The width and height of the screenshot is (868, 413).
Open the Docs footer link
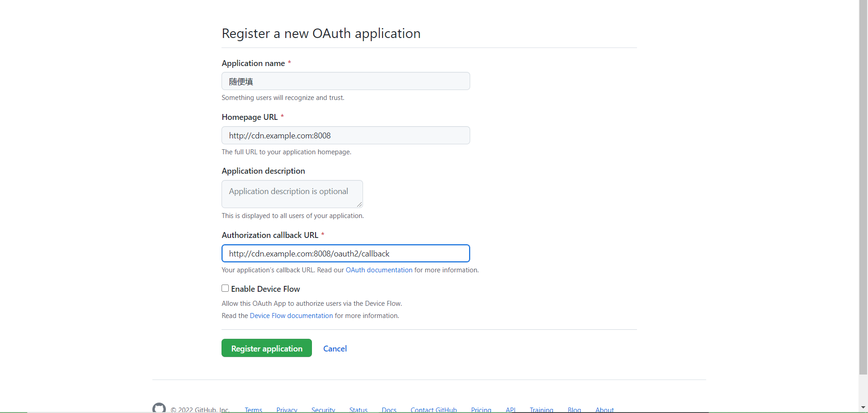(389, 410)
